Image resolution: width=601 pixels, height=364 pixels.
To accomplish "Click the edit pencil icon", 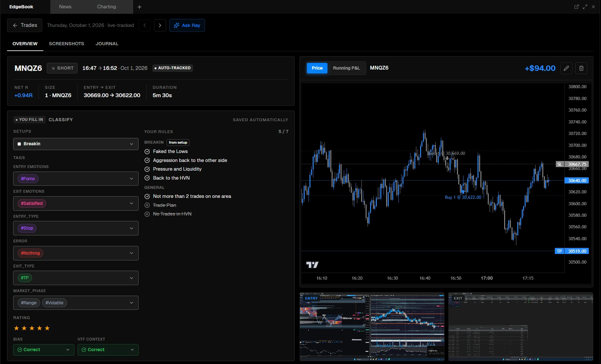I will [x=566, y=68].
